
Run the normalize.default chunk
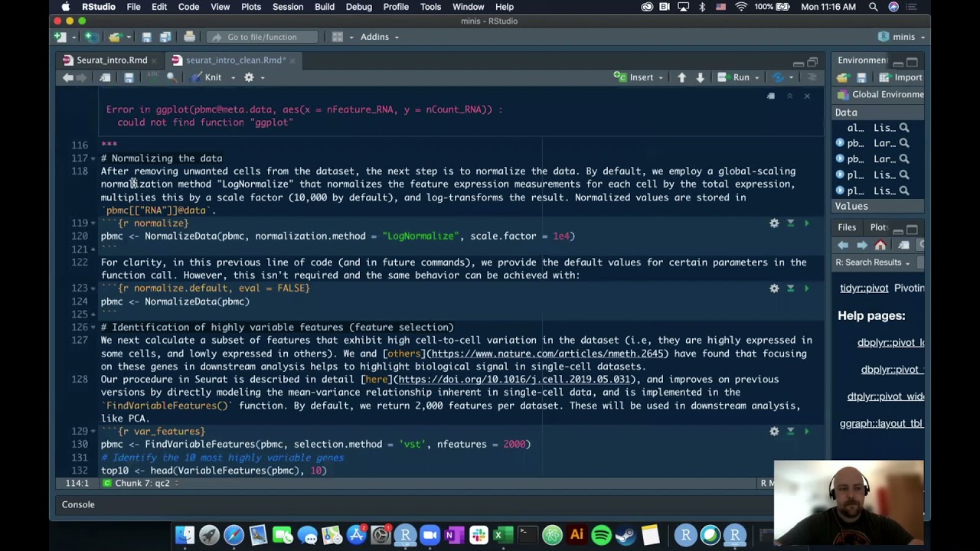coord(806,289)
